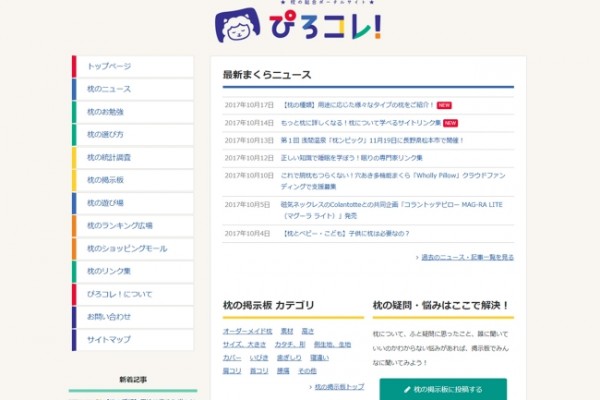Open the カバー category link

232,358
